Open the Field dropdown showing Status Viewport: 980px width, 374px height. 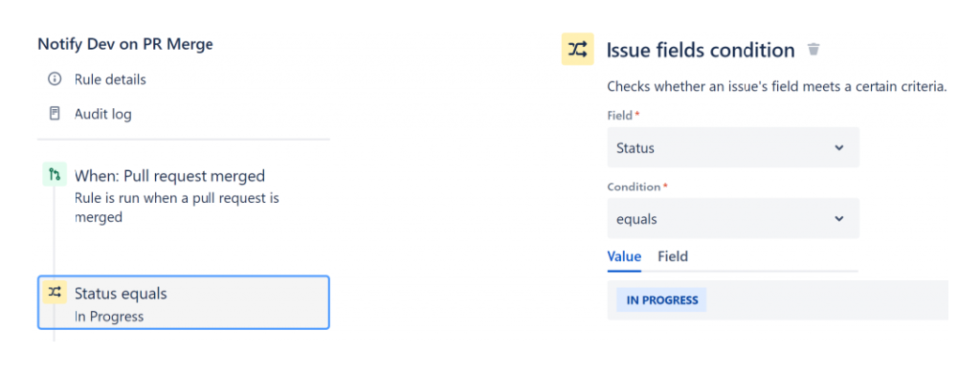(733, 147)
